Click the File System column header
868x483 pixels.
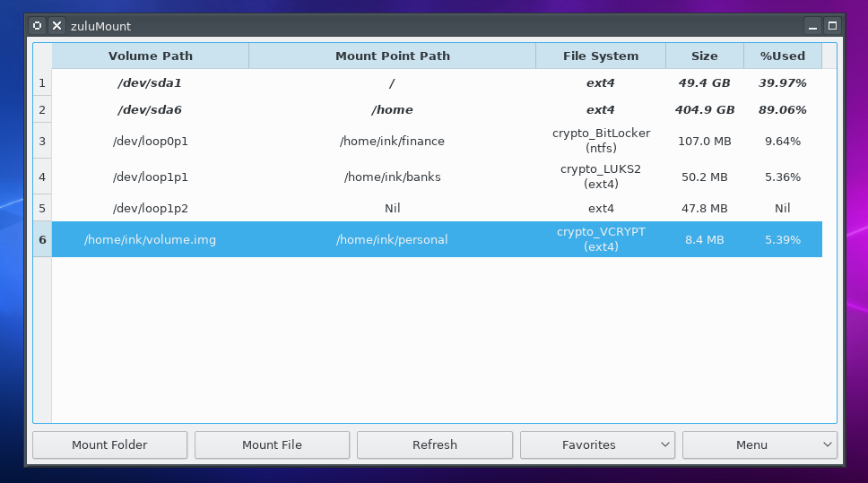600,56
